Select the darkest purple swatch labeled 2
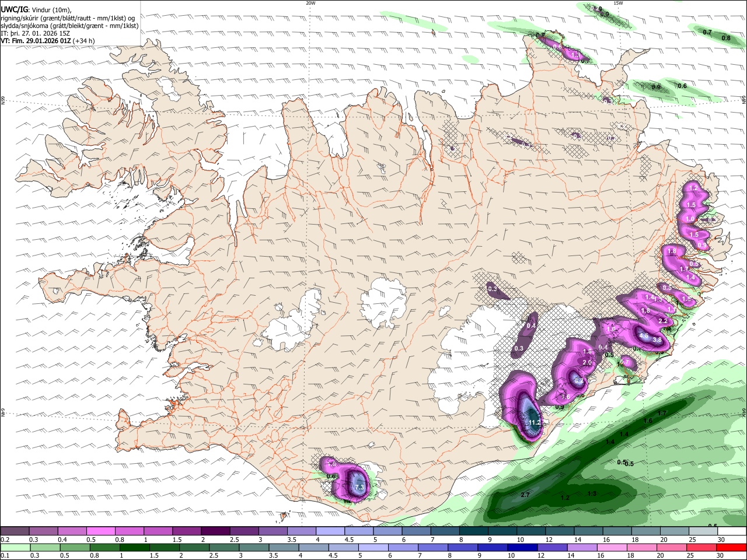The width and height of the screenshot is (747, 560). click(215, 531)
